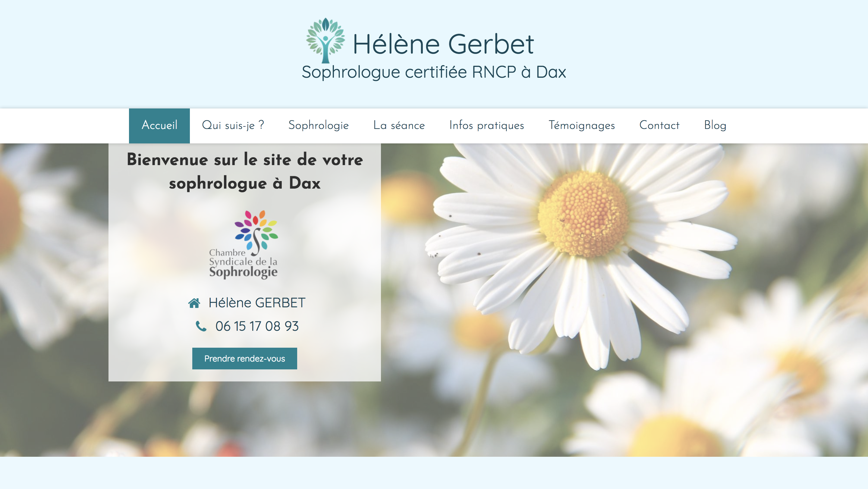Viewport: 868px width, 489px height.
Task: Go to the Blog section
Action: (715, 126)
